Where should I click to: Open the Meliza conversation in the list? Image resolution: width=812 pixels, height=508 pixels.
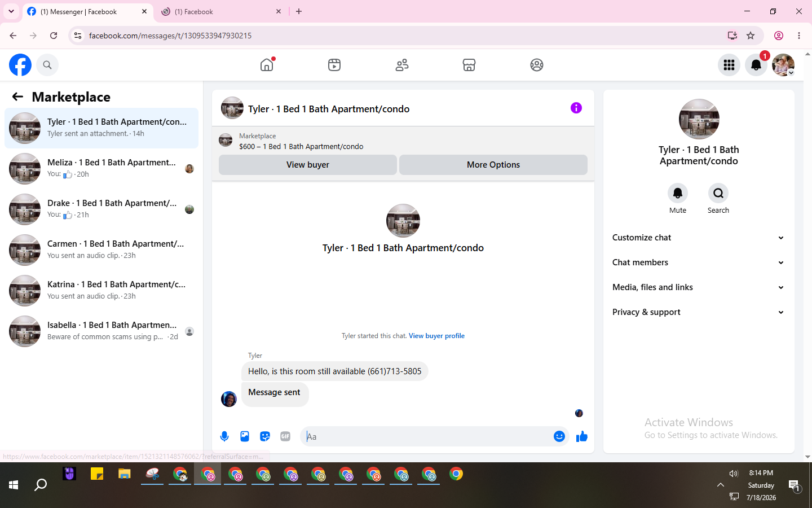pos(101,169)
